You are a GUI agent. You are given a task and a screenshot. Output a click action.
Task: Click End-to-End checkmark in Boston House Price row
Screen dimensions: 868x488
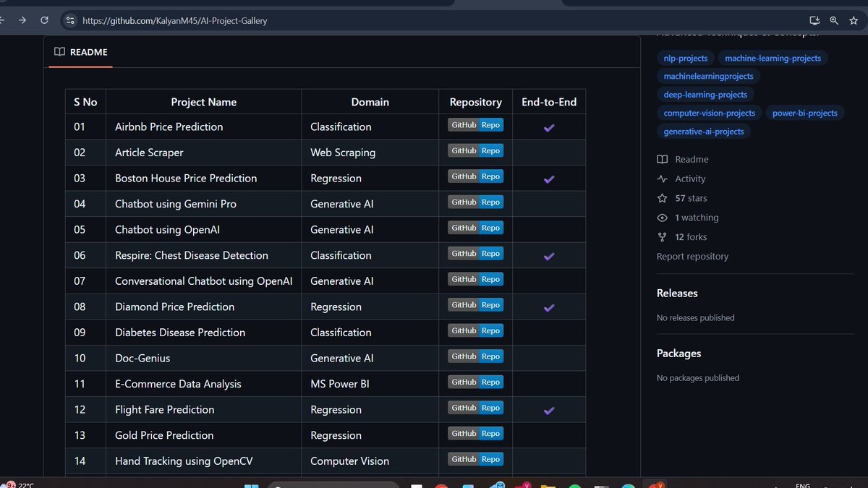(549, 179)
